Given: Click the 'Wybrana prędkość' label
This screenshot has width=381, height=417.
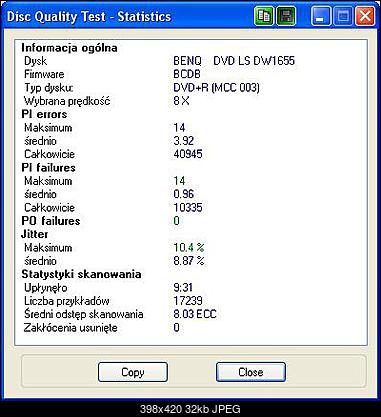Looking at the screenshot, I should [67, 101].
